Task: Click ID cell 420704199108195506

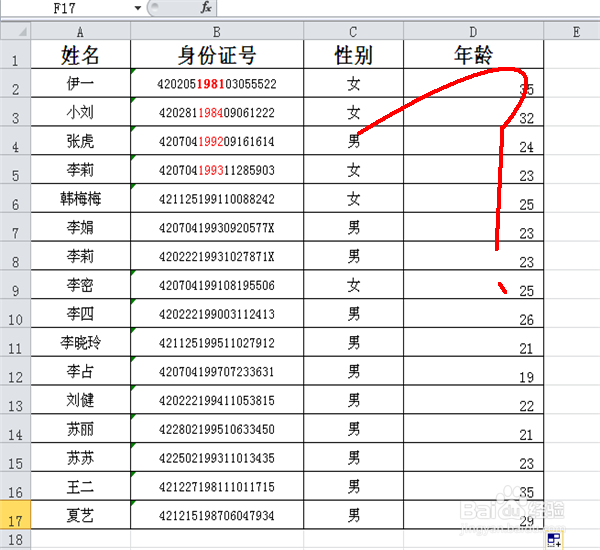Action: pos(217,285)
